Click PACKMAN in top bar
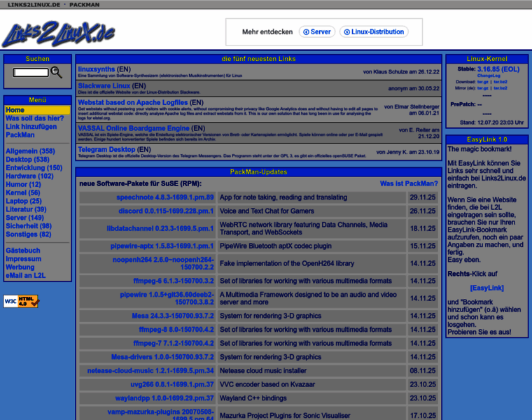Image resolution: width=532 pixels, height=420 pixels. pos(85,5)
